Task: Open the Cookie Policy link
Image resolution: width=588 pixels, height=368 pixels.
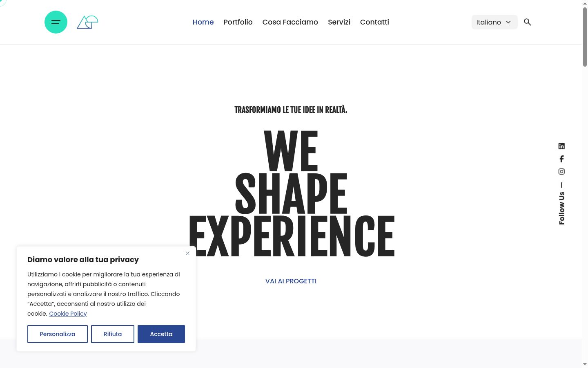Action: click(x=68, y=314)
